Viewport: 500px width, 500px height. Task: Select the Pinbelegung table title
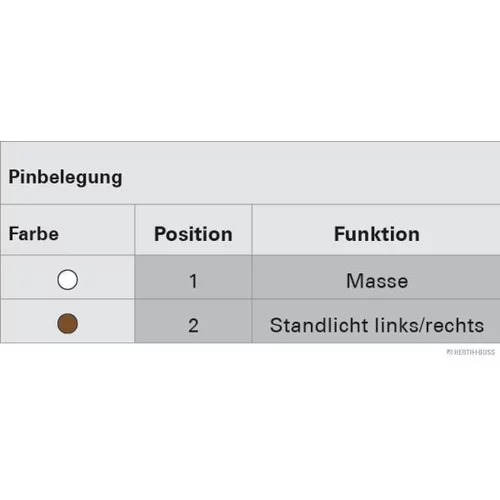(65, 177)
